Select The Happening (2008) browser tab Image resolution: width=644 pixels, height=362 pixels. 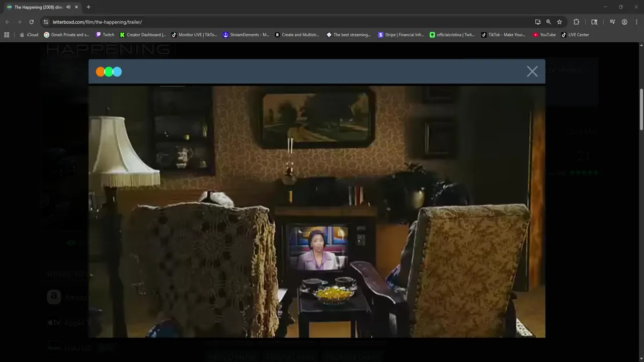(x=43, y=7)
